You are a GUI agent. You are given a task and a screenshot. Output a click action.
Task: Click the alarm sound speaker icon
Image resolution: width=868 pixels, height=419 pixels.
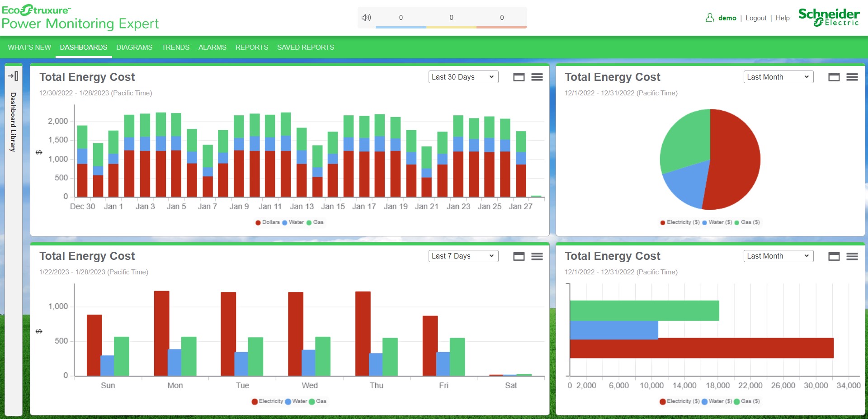(x=366, y=18)
